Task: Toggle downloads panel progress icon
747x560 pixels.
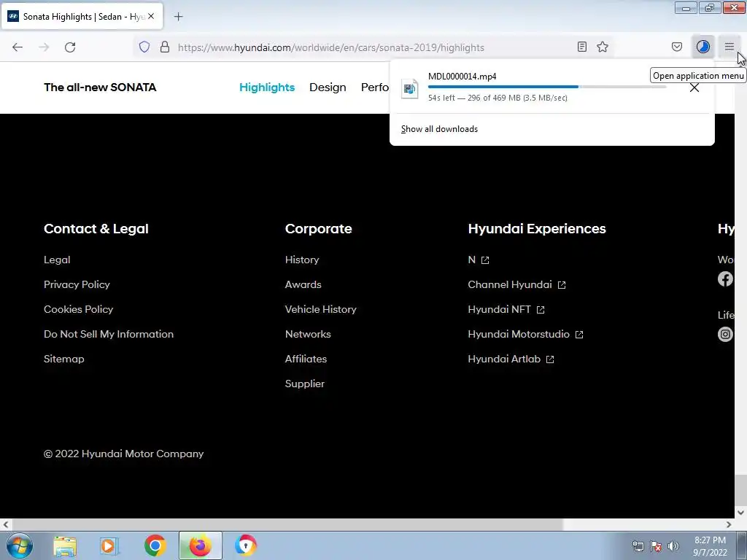Action: point(703,47)
